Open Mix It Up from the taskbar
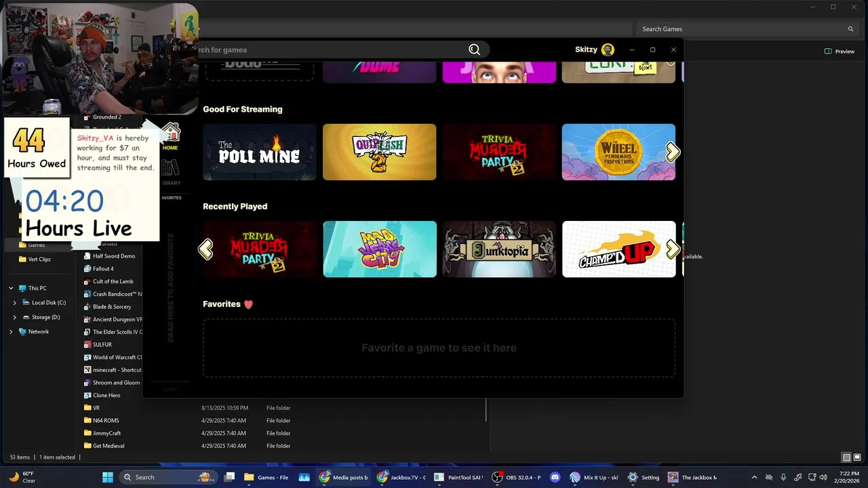 point(594,477)
